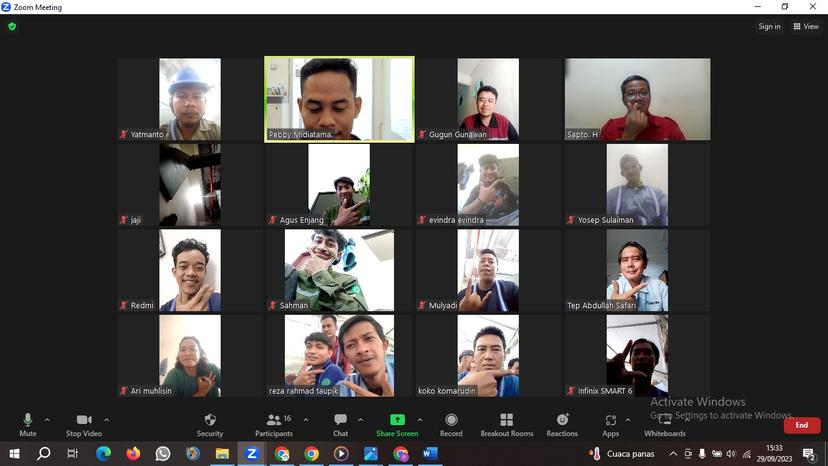This screenshot has width=828, height=466.
Task: Select Yatmanto's video tile
Action: tap(190, 99)
